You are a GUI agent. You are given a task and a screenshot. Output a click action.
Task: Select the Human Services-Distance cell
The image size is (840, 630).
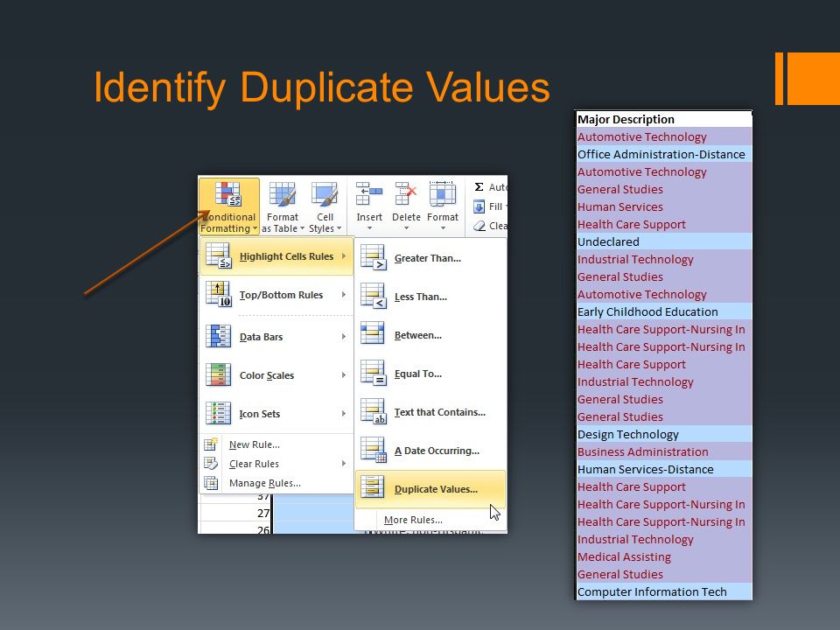coord(664,469)
